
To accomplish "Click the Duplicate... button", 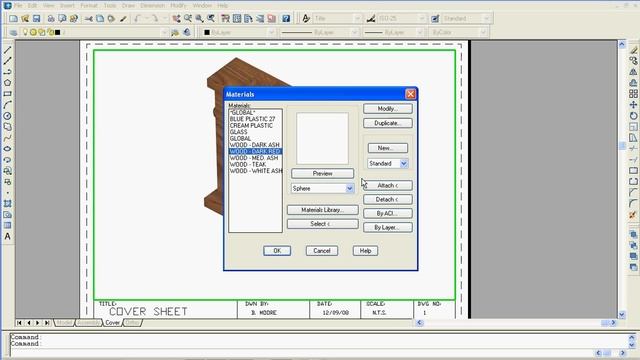I will coord(388,123).
